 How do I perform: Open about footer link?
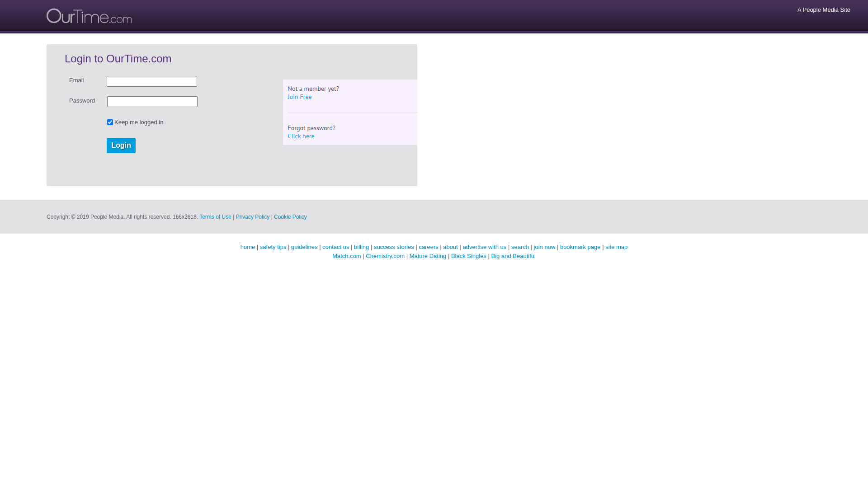click(450, 247)
